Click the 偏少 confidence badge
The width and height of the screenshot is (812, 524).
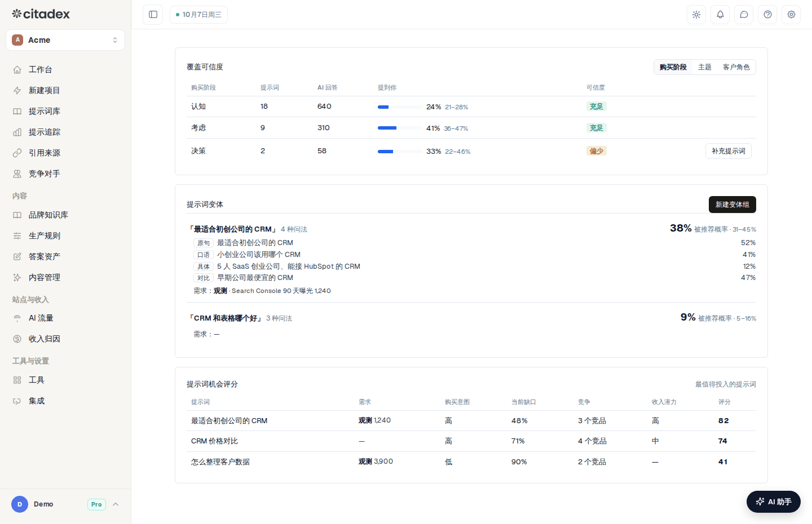click(597, 151)
